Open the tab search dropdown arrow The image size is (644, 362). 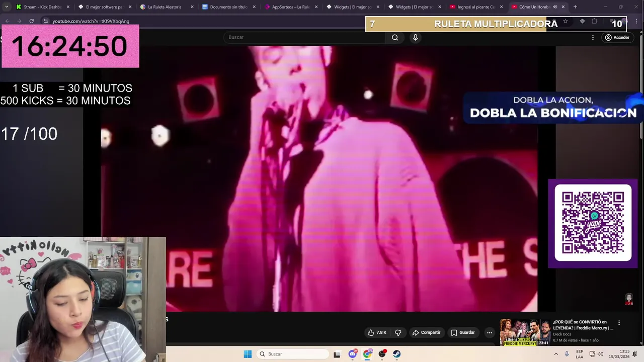(6, 7)
